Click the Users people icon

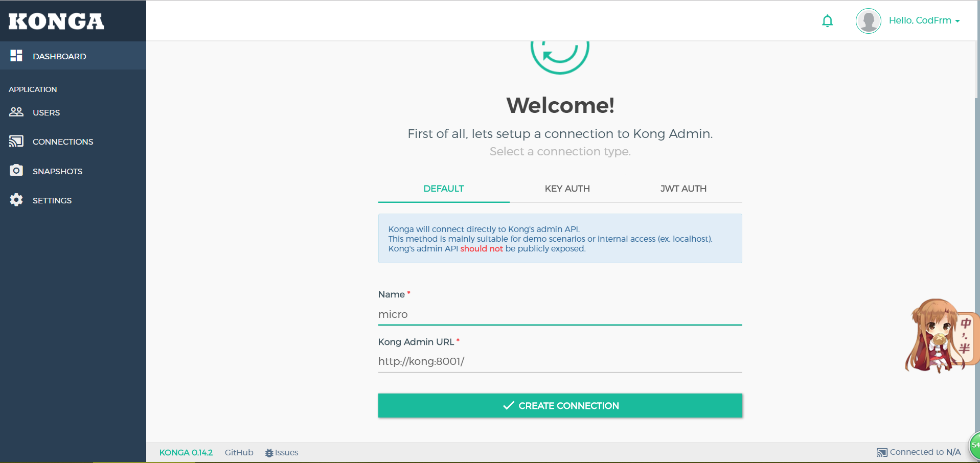coord(16,112)
